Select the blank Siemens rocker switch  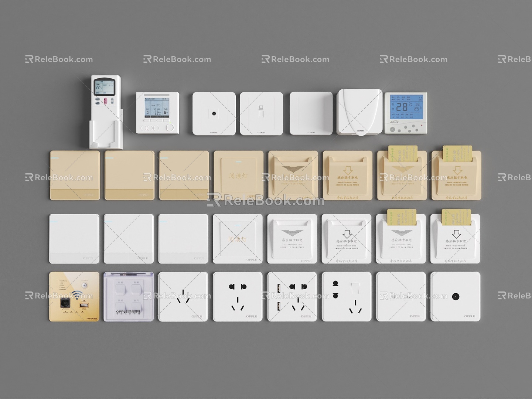(311, 113)
